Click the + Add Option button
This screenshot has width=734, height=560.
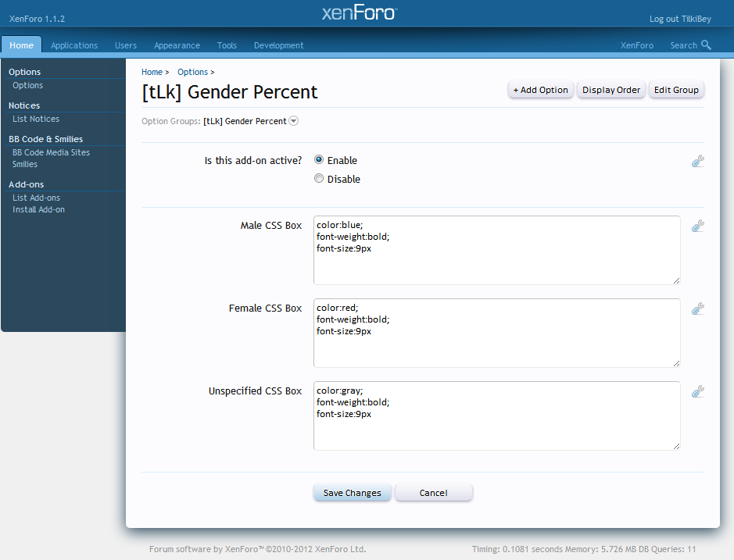click(540, 90)
